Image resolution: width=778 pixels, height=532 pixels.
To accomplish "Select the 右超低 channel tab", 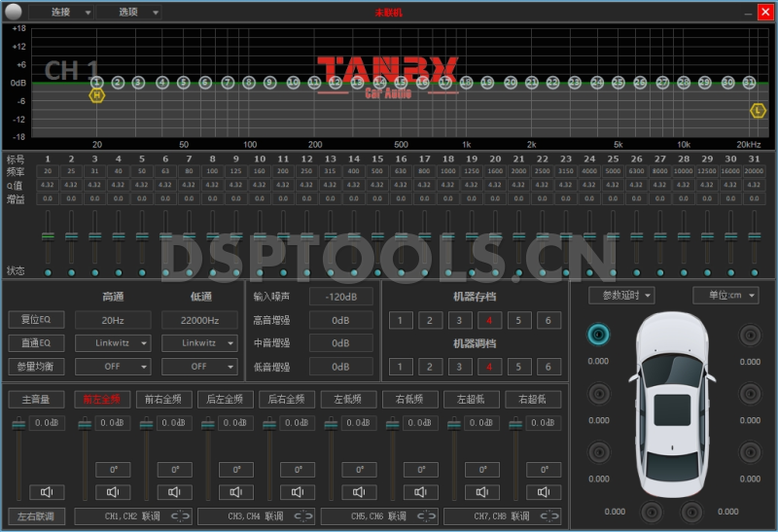I will [x=532, y=399].
